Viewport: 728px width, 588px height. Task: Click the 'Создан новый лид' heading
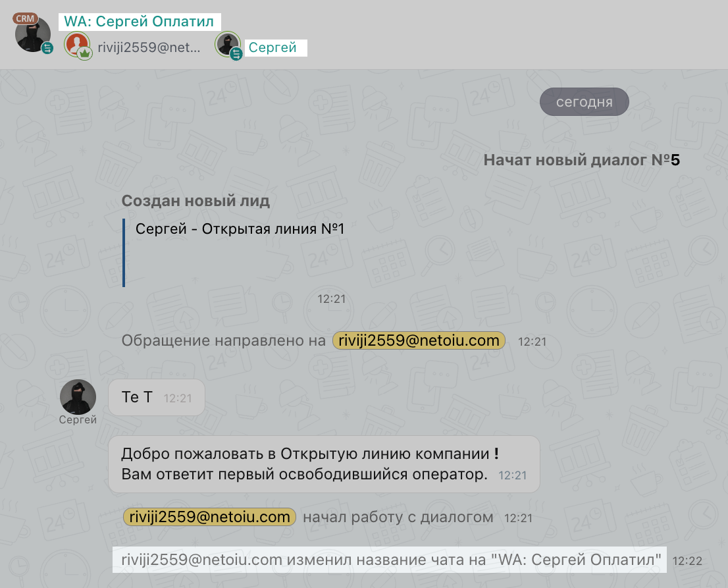click(195, 201)
